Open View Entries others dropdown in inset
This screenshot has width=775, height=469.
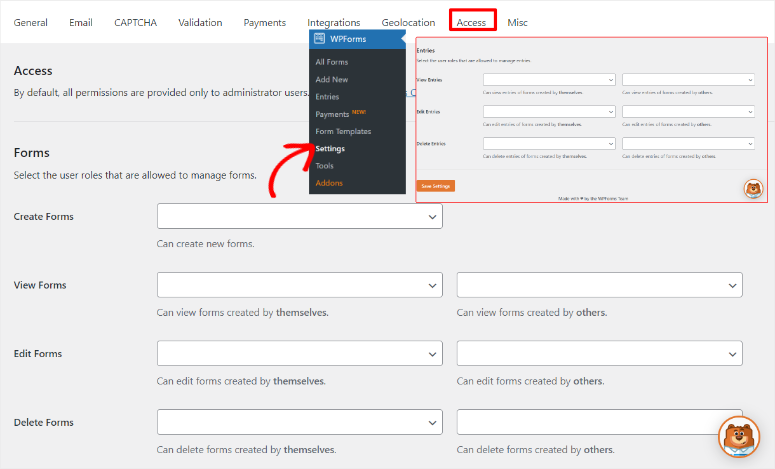point(688,80)
